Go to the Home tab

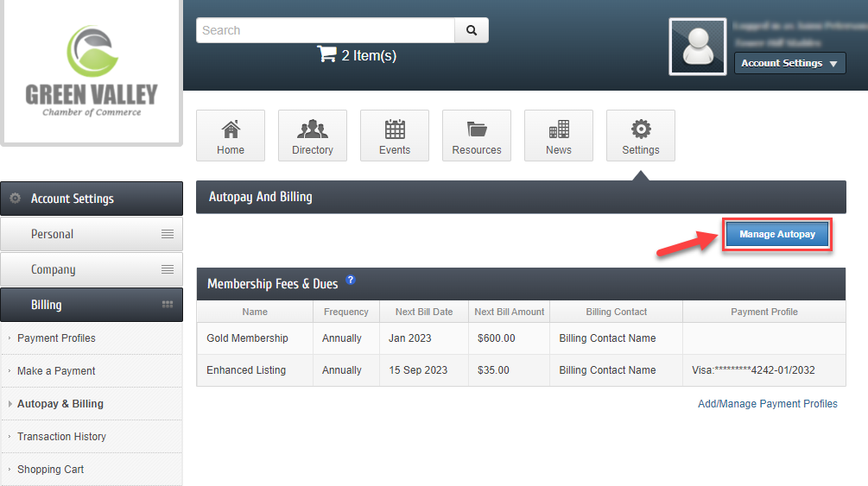point(231,136)
